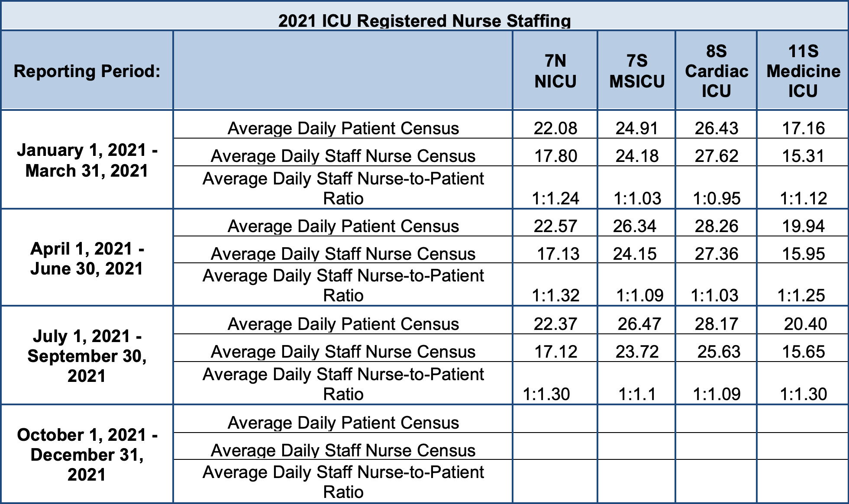
Task: Click the 7N NICU column header
Action: pyautogui.click(x=555, y=71)
